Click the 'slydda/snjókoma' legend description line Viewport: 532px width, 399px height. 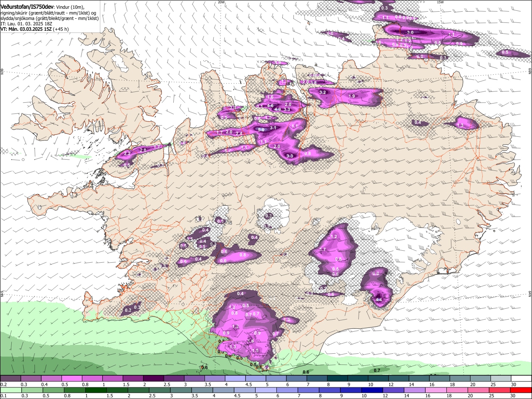pos(49,18)
